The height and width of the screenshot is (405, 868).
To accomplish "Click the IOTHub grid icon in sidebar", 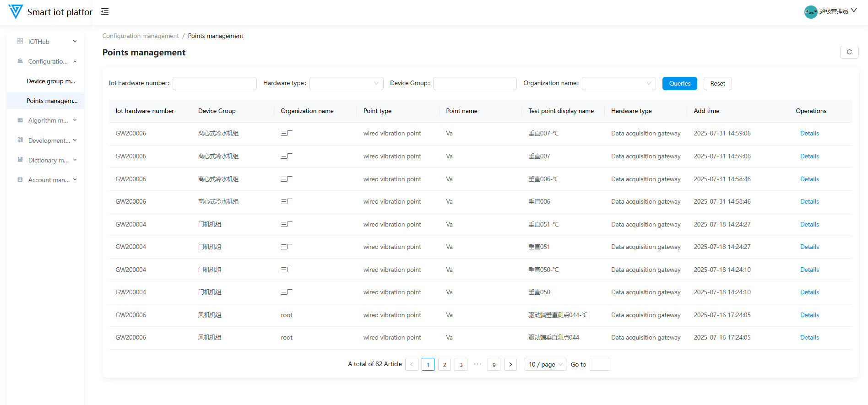I will coord(20,41).
